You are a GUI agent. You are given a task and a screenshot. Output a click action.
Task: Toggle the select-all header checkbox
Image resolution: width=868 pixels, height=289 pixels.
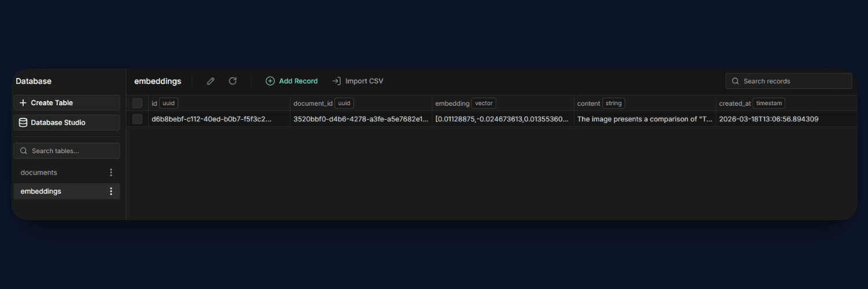point(137,103)
